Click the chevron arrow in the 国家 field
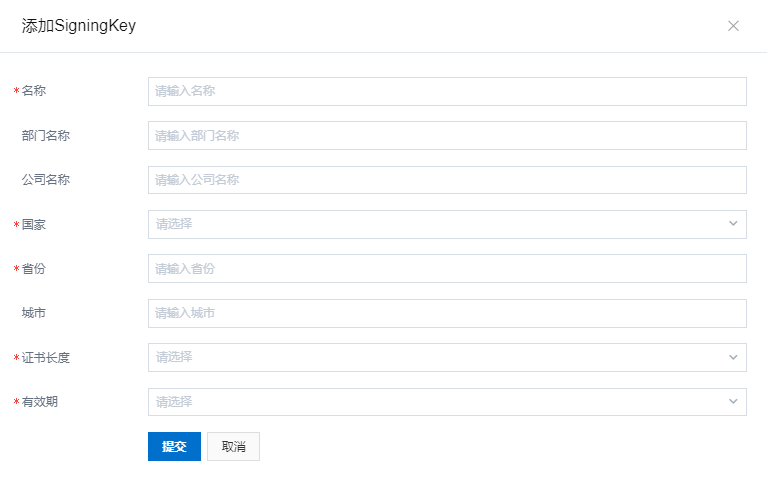Image resolution: width=767 pixels, height=479 pixels. [x=733, y=224]
